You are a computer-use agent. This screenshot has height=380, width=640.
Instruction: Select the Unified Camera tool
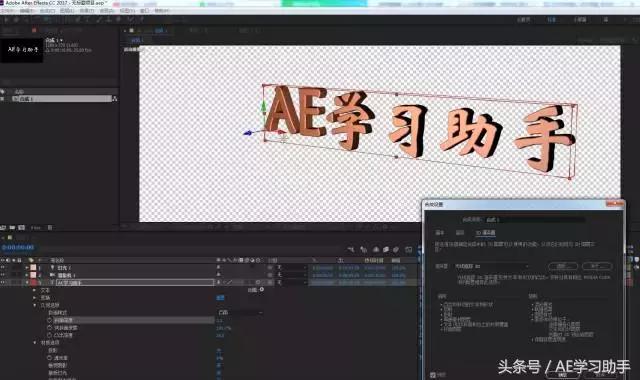pyautogui.click(x=46, y=19)
